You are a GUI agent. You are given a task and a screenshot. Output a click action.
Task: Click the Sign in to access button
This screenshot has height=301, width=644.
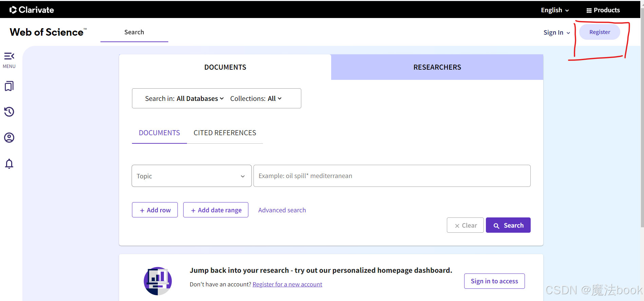coord(494,281)
